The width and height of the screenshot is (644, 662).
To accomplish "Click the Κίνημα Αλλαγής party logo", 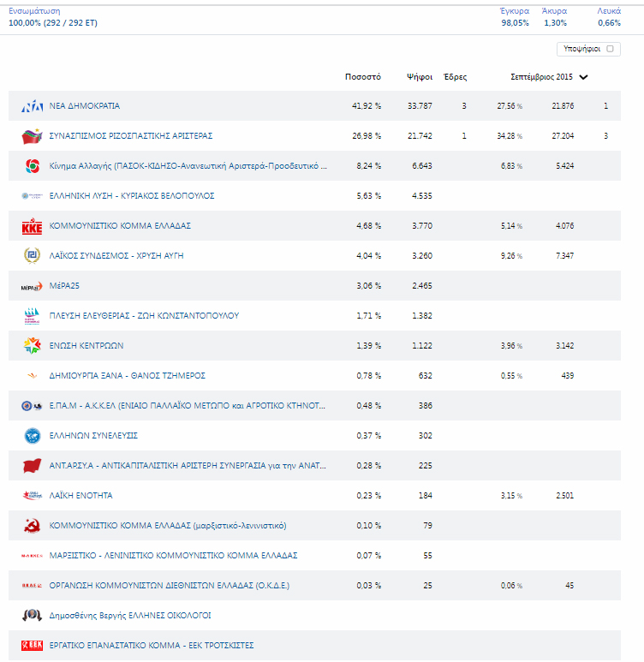I will 32,166.
